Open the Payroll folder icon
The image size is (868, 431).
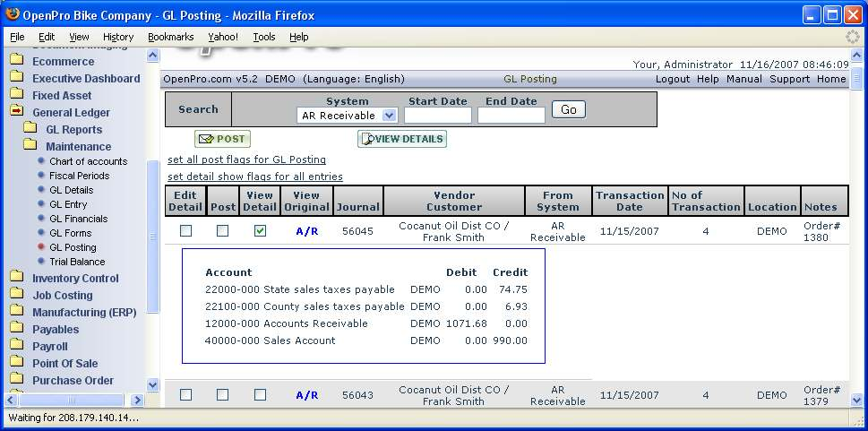tap(16, 346)
